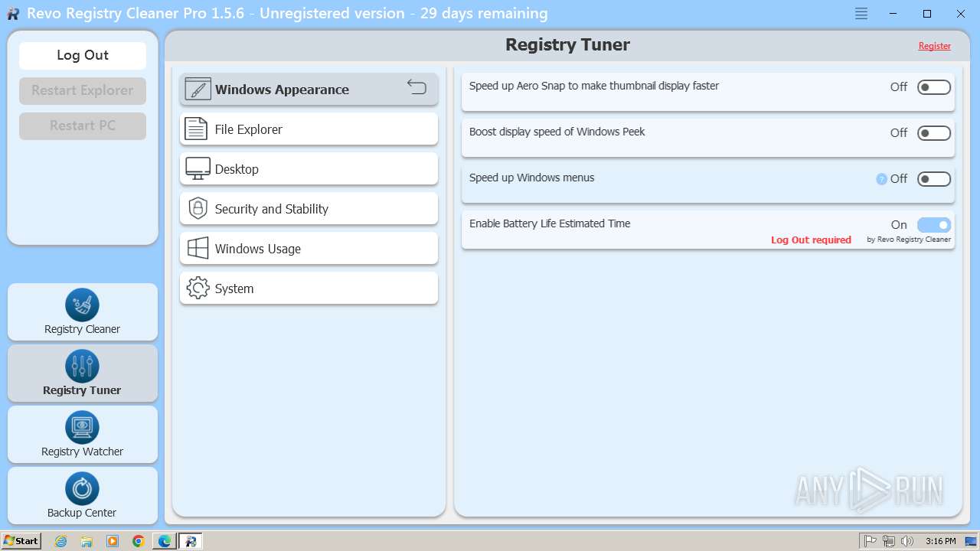Select Desktop category
Viewport: 980px width, 551px height.
pyautogui.click(x=309, y=169)
